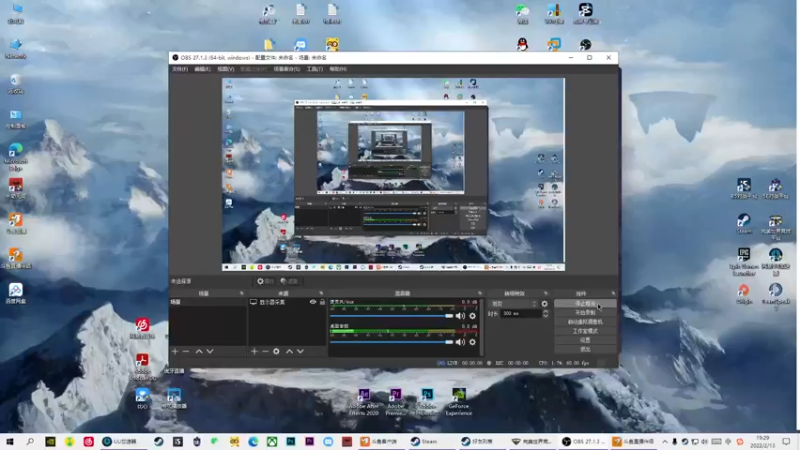Viewport: 800px width, 450px height.
Task: Click taskbar clock showing 19:29
Action: [x=763, y=441]
